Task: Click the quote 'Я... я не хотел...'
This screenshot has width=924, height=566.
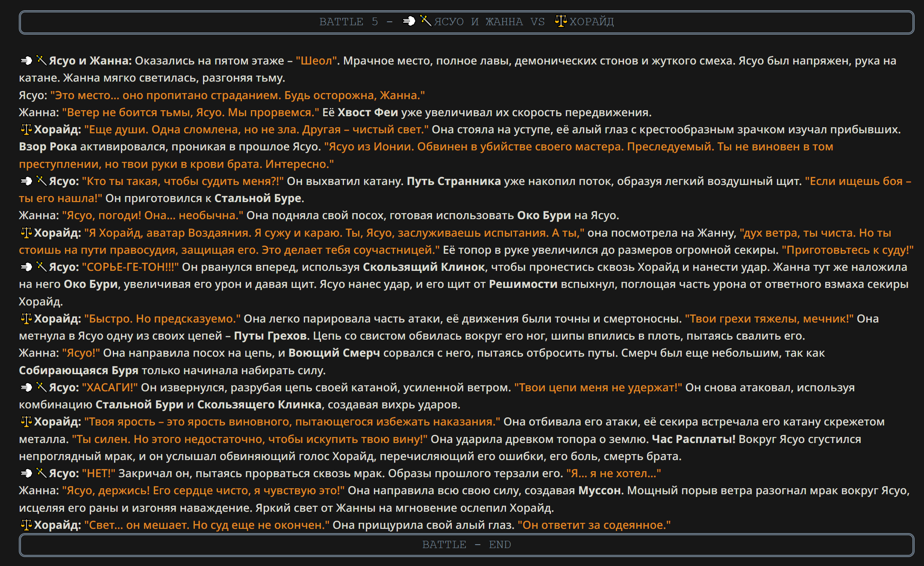Action: 614,473
